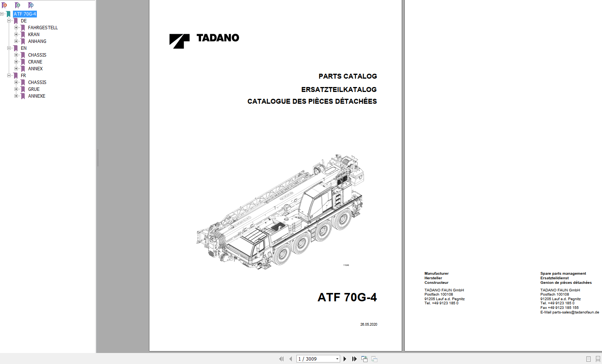This screenshot has height=364, width=602.
Task: Expand the CHASSIS bookmark under FR
Action: coord(16,82)
